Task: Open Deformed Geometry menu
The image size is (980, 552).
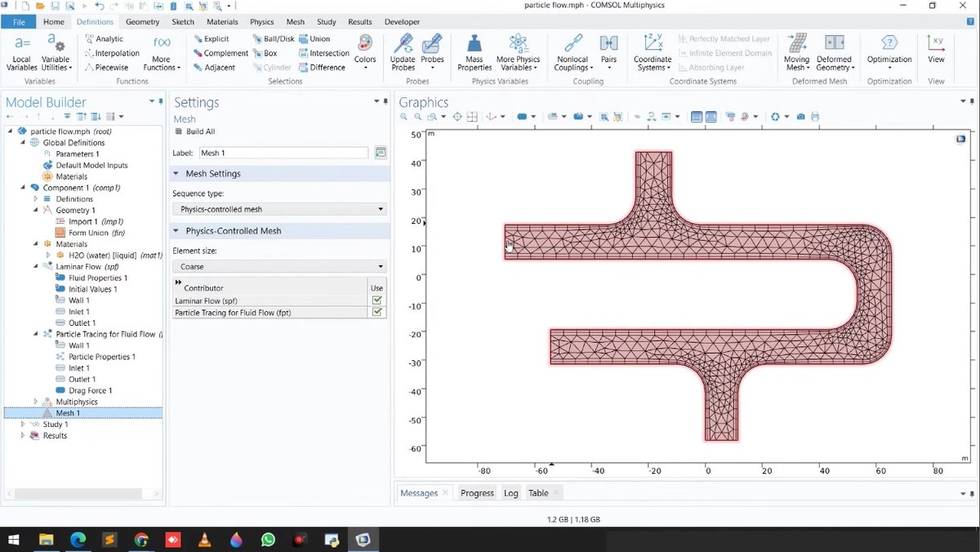Action: click(x=835, y=52)
